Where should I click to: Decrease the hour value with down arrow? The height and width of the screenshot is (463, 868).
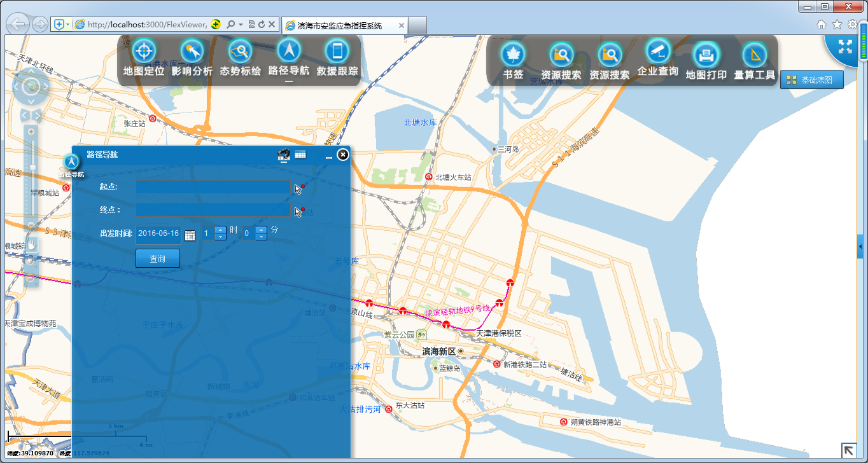(220, 237)
